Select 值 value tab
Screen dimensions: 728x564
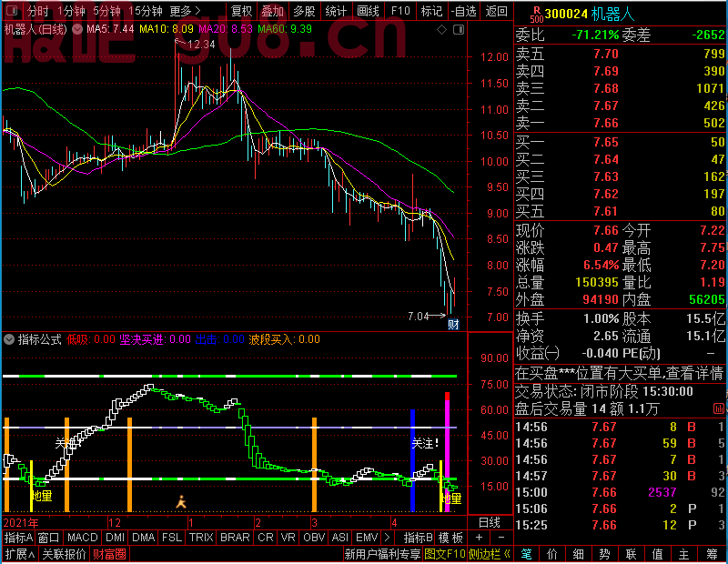click(x=657, y=554)
